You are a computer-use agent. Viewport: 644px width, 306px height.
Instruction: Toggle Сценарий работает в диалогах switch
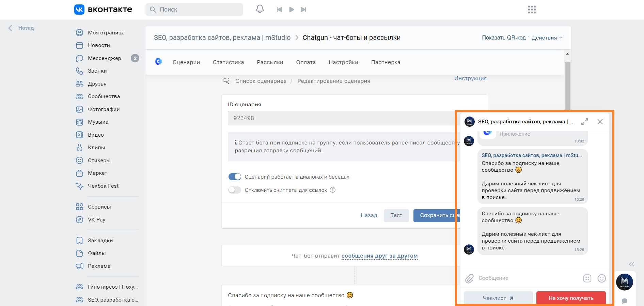tap(235, 177)
